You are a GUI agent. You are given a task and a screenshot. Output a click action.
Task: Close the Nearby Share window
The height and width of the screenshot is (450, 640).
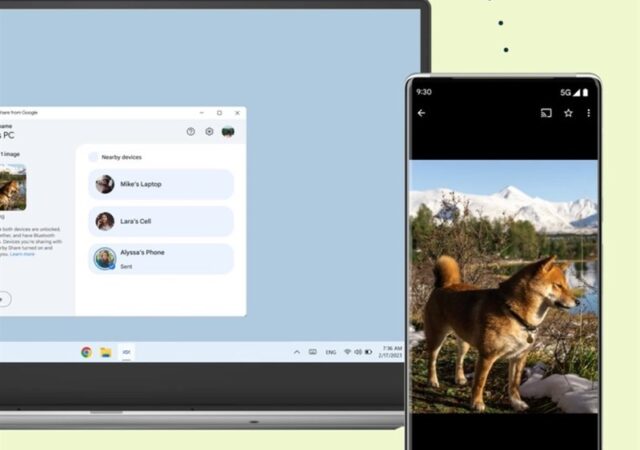coord(237,113)
